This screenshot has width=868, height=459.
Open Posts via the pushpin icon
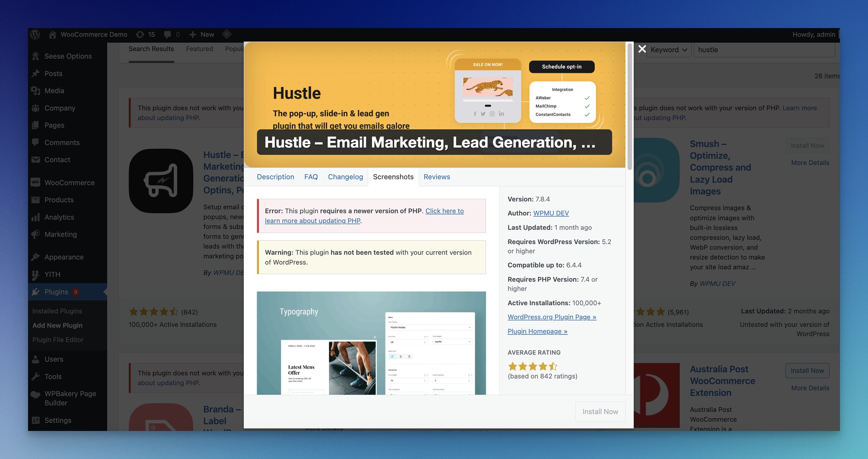[x=36, y=73]
